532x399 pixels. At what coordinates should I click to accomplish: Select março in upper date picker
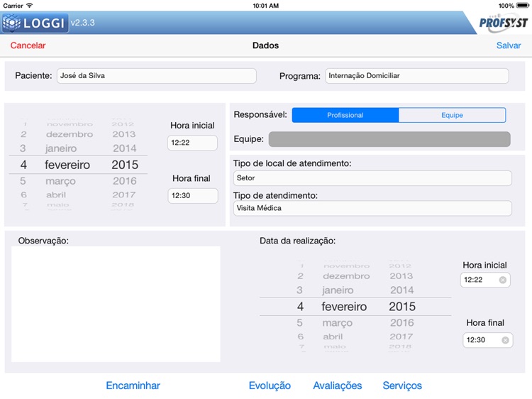60,181
